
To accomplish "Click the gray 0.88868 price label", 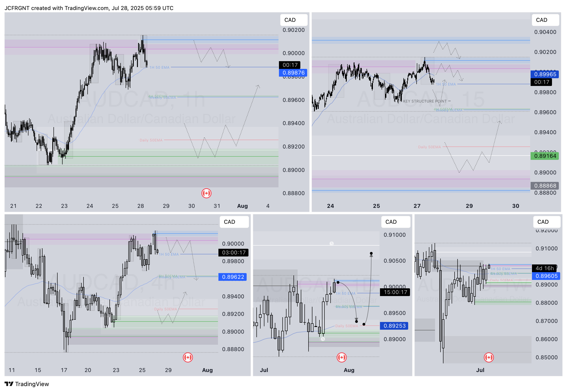I will (544, 186).
